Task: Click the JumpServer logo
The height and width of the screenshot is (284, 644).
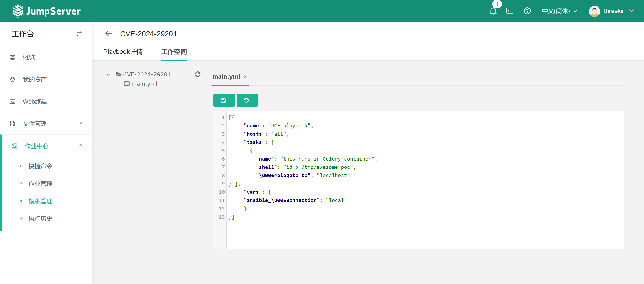Action: pos(46,11)
